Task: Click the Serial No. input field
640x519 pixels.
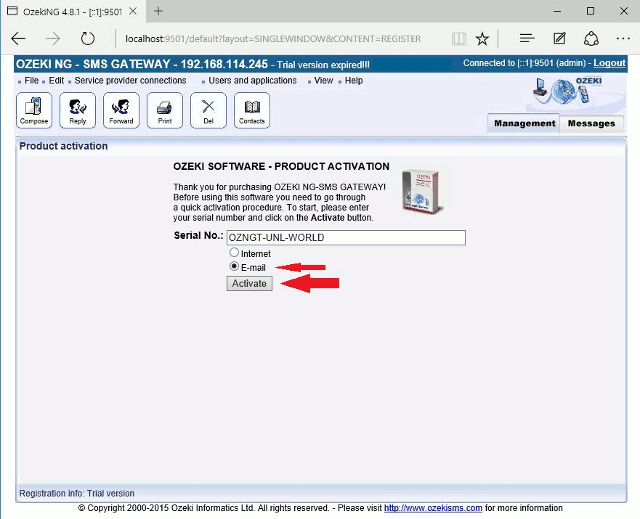Action: coord(346,238)
